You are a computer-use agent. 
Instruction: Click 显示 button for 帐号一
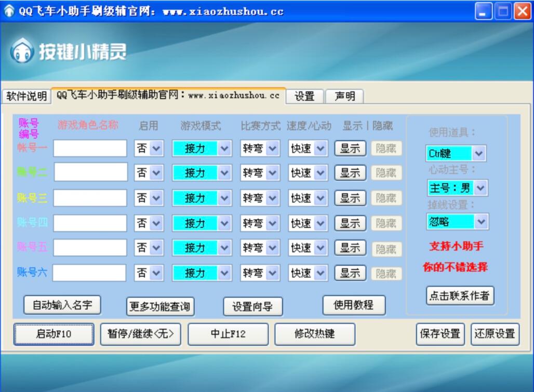click(x=350, y=148)
